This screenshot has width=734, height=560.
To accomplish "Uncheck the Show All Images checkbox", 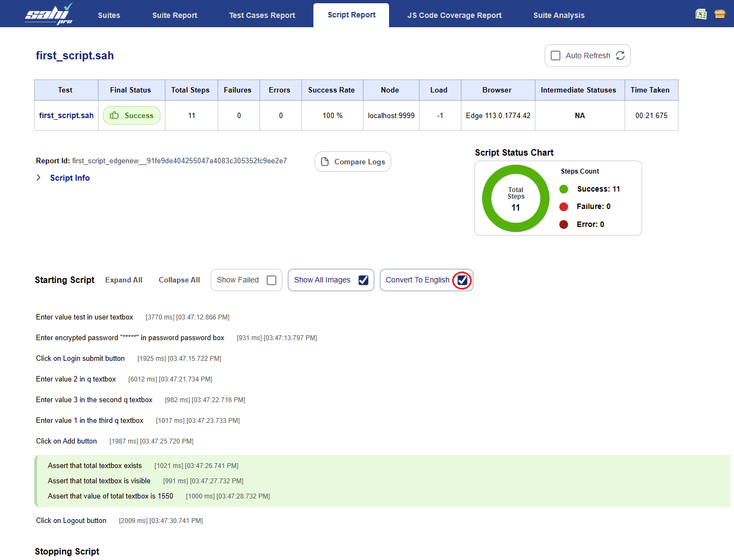I will pyautogui.click(x=363, y=280).
